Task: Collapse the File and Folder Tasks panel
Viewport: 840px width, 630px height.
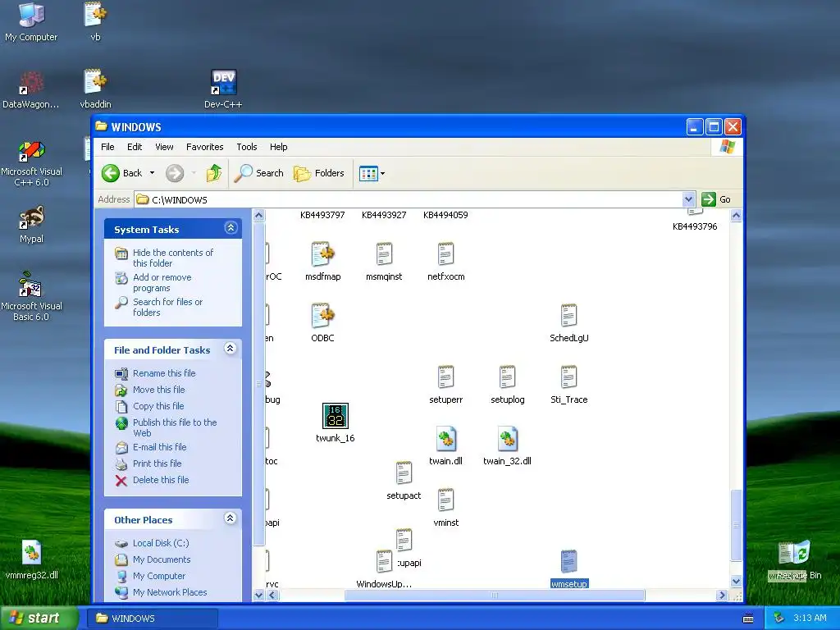Action: tap(231, 349)
